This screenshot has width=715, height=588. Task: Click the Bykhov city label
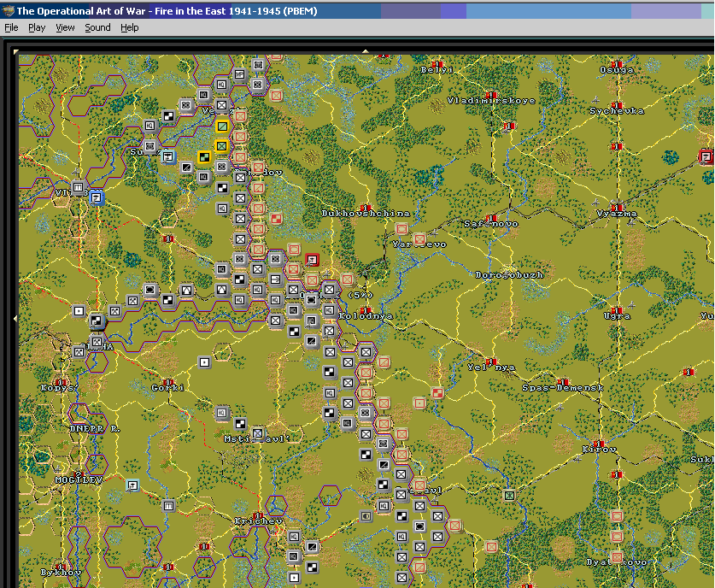[61, 572]
